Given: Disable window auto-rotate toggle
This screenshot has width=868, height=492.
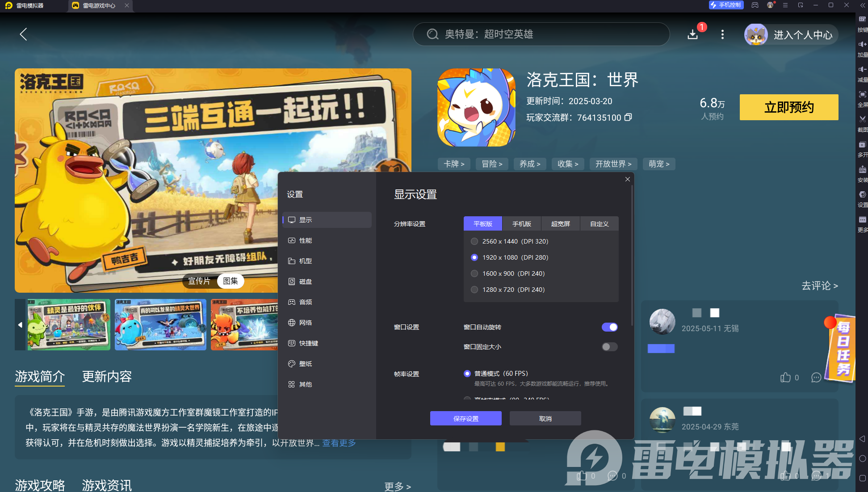Looking at the screenshot, I should [x=609, y=327].
